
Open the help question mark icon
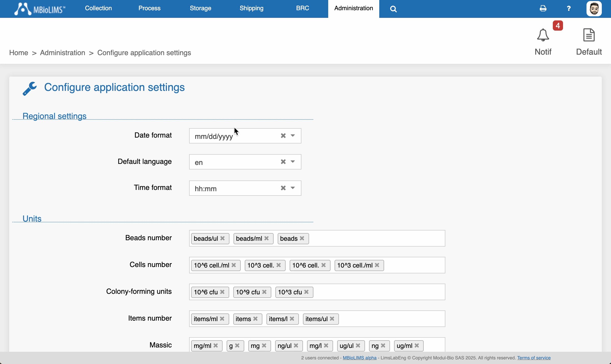569,8
